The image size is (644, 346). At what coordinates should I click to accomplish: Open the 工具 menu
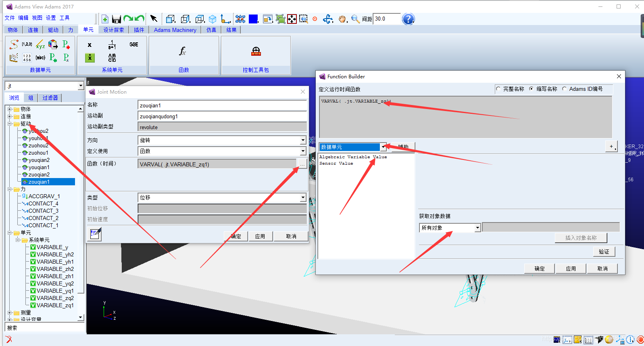pyautogui.click(x=65, y=18)
